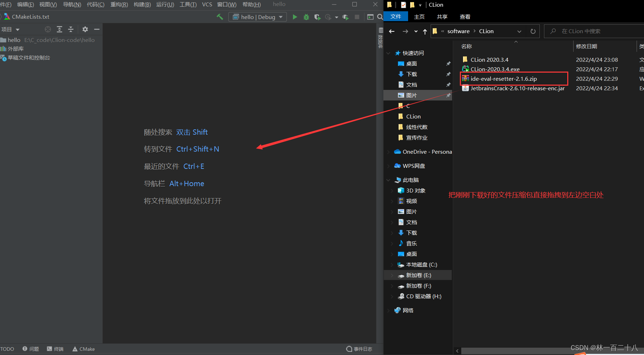
Task: Open the 终端 tool window tab
Action: pos(55,349)
